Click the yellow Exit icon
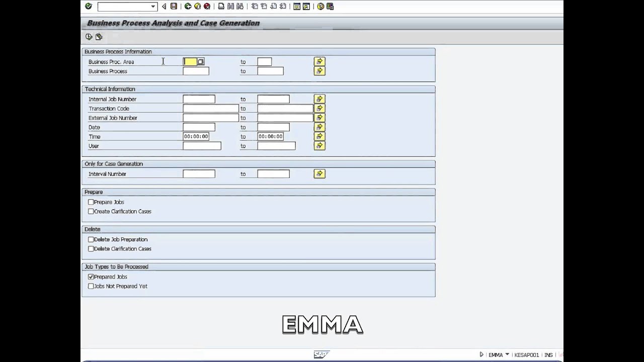 197,7
